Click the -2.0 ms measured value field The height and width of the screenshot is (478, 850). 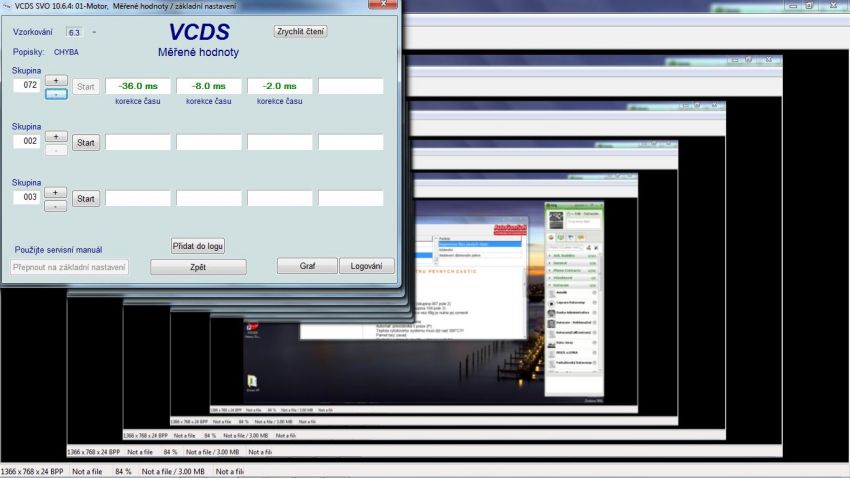(280, 86)
